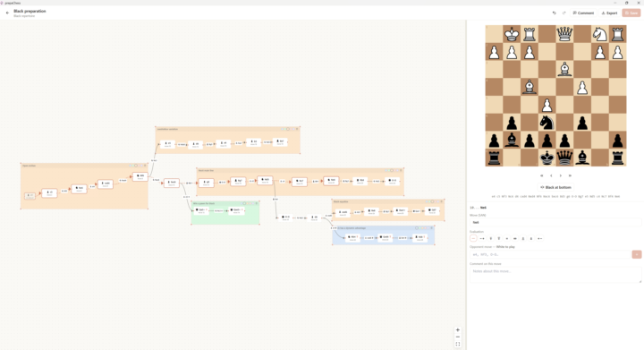Close the Win a pawn for black group

pyautogui.click(x=257, y=203)
